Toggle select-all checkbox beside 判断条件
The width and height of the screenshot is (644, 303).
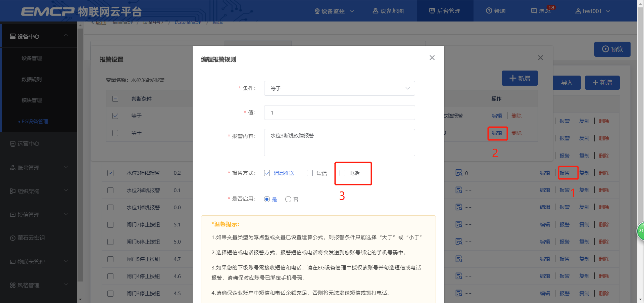115,99
